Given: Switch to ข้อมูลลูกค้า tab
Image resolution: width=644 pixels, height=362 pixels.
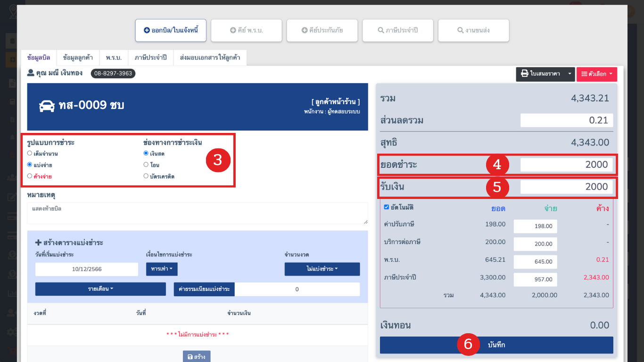Looking at the screenshot, I should (78, 58).
